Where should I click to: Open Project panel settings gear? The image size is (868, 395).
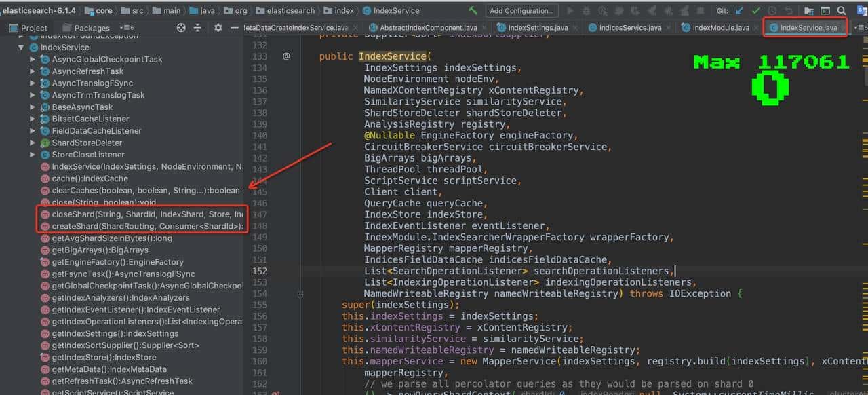coord(218,28)
